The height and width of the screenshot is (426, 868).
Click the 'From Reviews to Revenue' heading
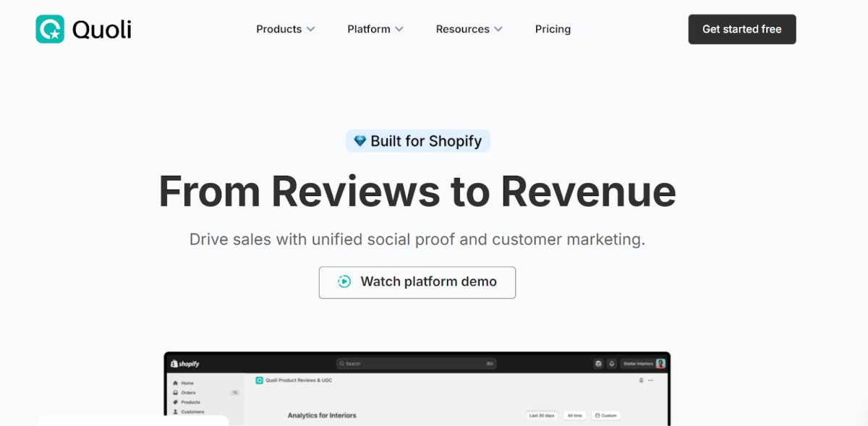[417, 191]
